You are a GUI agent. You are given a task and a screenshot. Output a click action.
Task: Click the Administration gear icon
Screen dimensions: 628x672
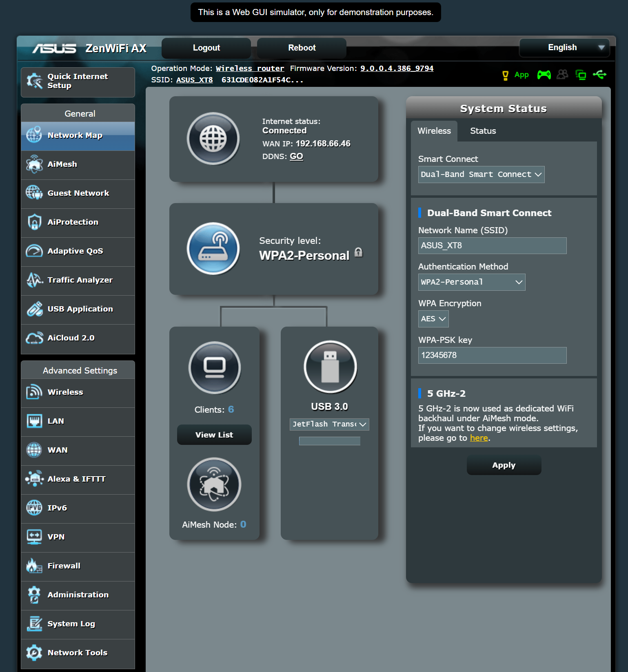point(34,595)
